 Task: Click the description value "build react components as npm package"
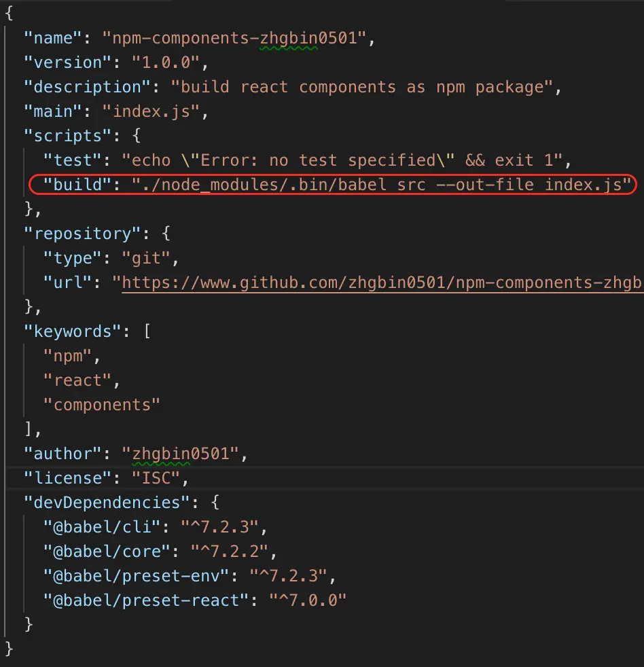[x=362, y=87]
